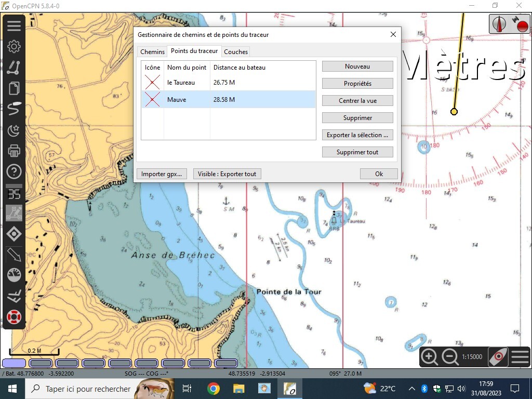Screen dimensions: 532x399
Task: Click Centrer la vue
Action: point(357,101)
